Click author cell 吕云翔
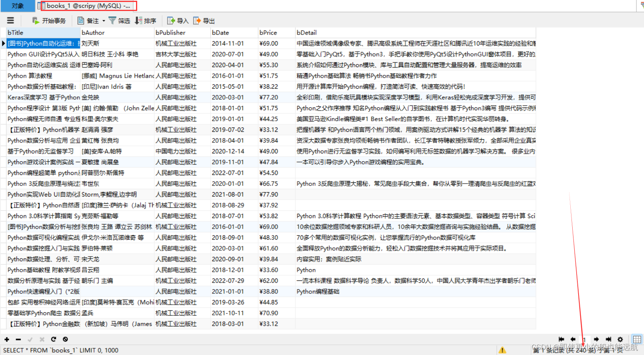The height and width of the screenshot is (355, 644). click(117, 270)
